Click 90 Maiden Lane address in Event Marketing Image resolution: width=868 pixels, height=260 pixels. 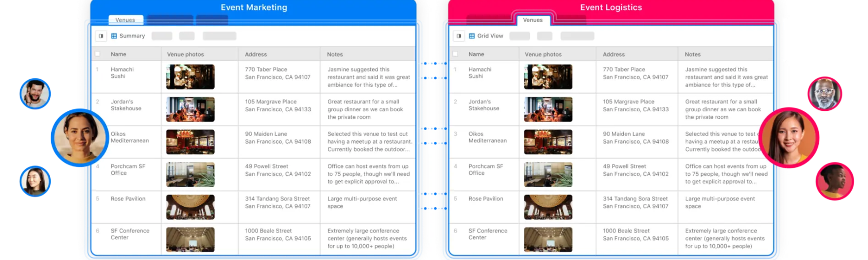click(278, 138)
